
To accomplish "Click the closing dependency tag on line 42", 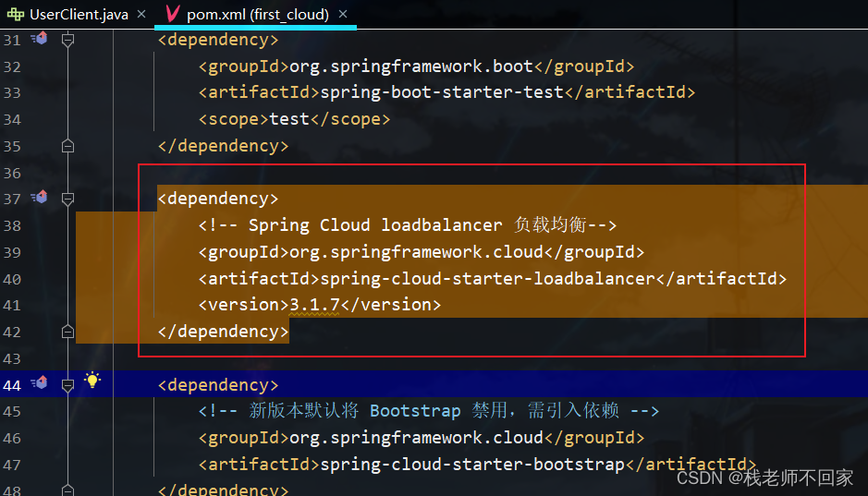I will [223, 332].
